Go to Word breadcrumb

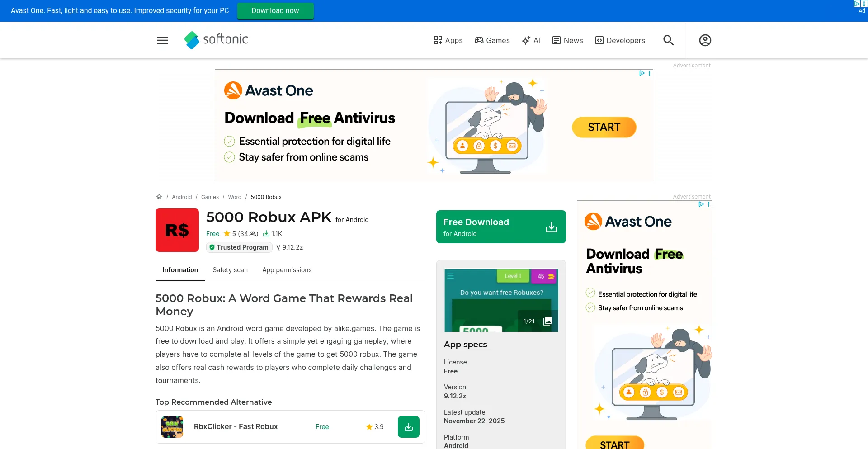point(235,197)
